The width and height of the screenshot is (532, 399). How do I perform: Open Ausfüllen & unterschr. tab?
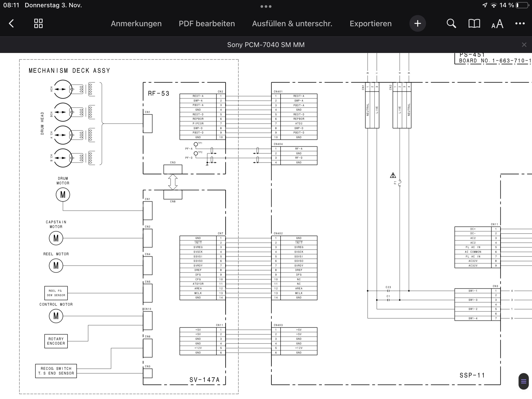(292, 23)
